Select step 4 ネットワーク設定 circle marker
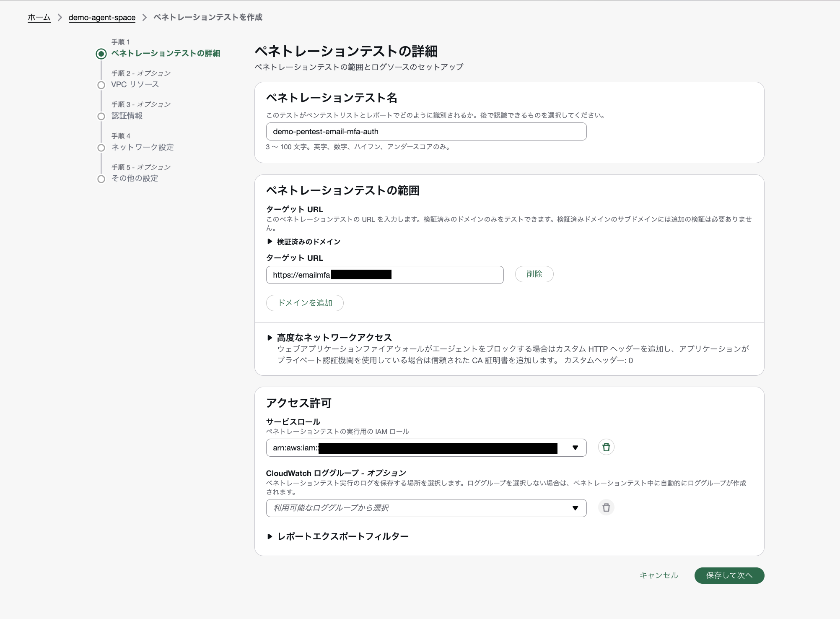Image resolution: width=840 pixels, height=619 pixels. coord(101,148)
